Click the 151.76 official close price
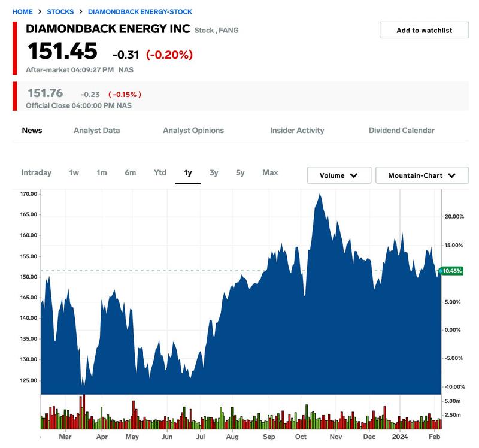Viewport: 479px width, 448px height. click(46, 93)
